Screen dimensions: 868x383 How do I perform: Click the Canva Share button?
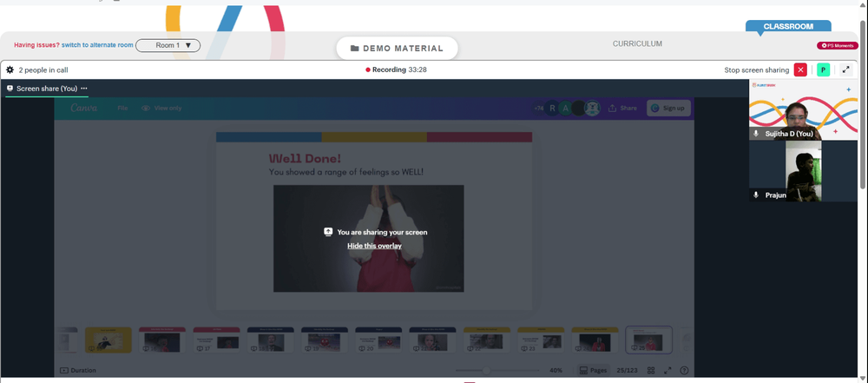click(x=622, y=108)
